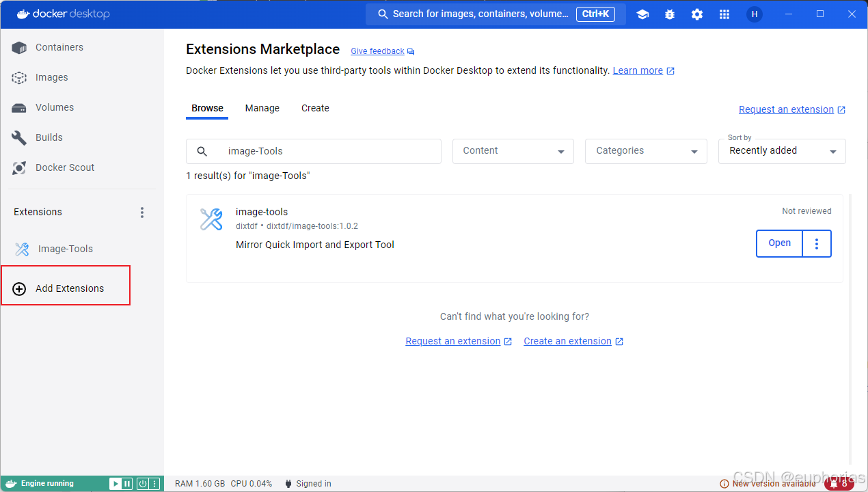Click the magnifier icon in extension search
The image size is (868, 492).
tap(202, 152)
